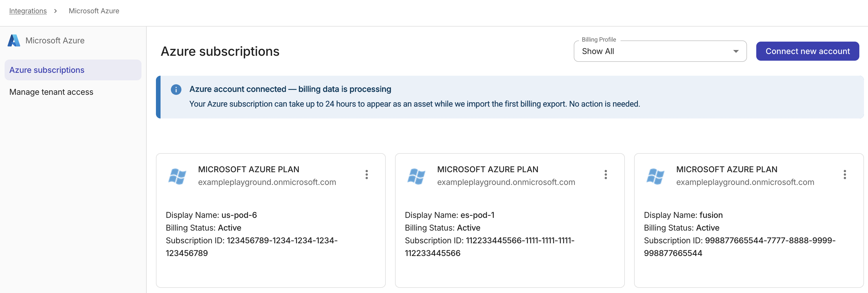Click Subscription ID starting 112233445566

click(x=490, y=247)
